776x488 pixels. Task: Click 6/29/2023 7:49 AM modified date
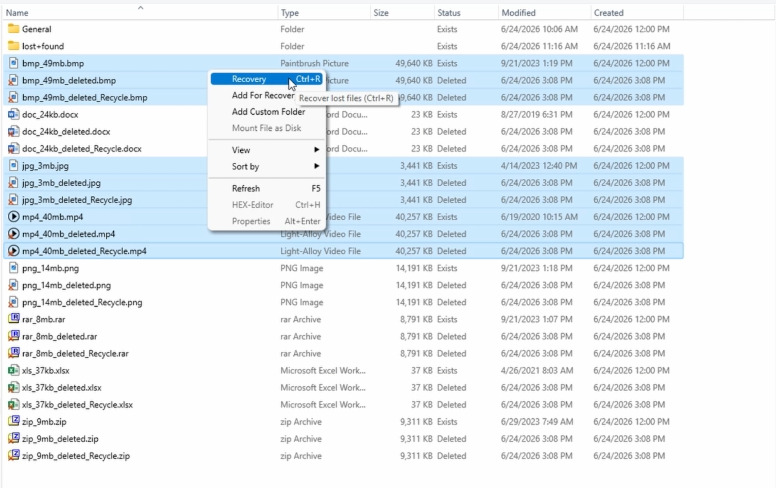537,422
